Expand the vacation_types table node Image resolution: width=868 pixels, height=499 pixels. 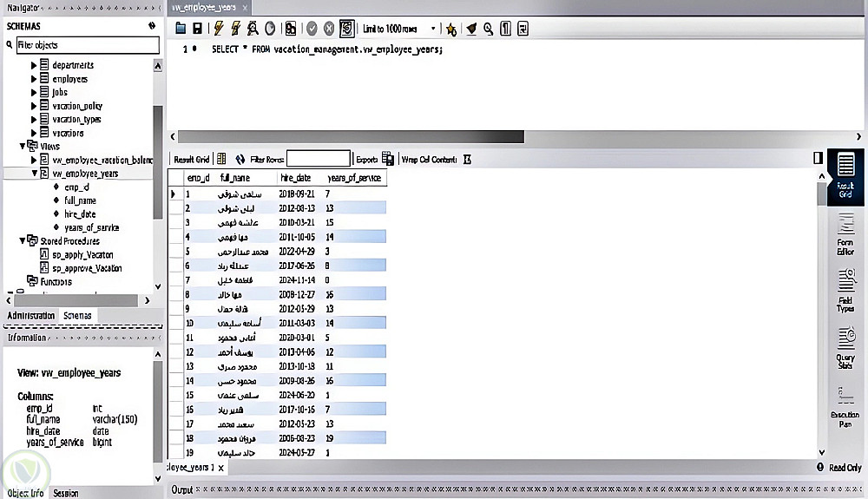[x=34, y=120]
